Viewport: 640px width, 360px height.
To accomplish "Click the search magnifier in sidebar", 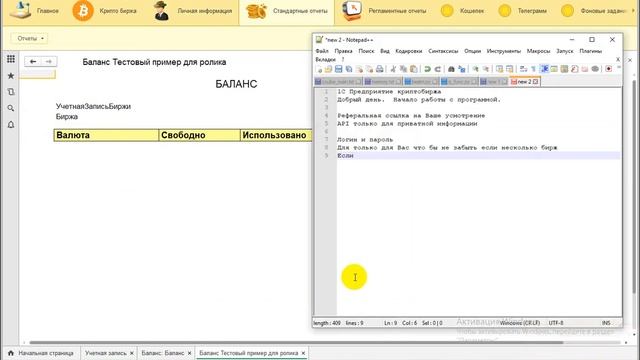I will pyautogui.click(x=11, y=108).
